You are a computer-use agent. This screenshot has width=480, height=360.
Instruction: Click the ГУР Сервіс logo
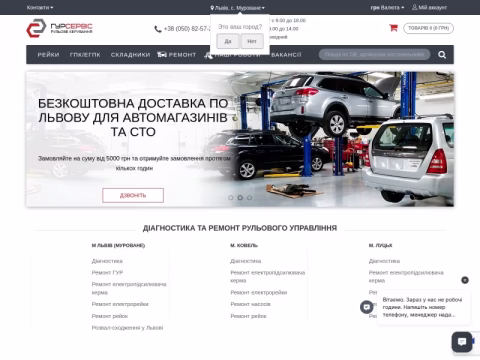59,28
